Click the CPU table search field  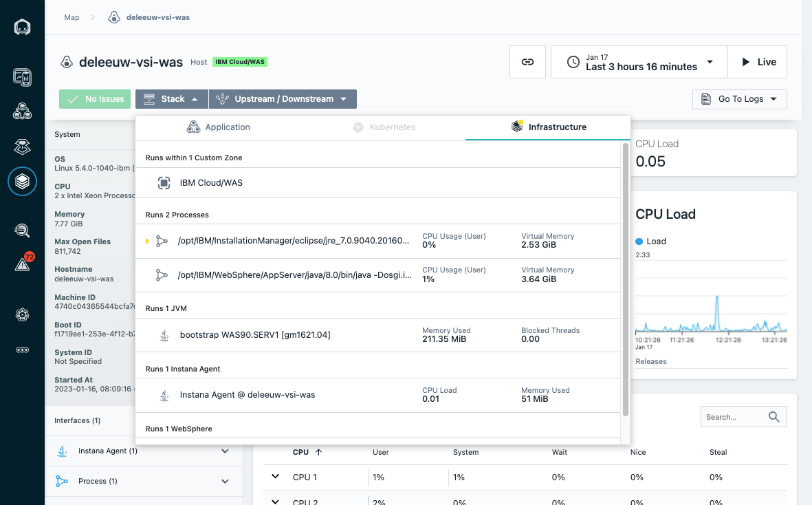[744, 417]
